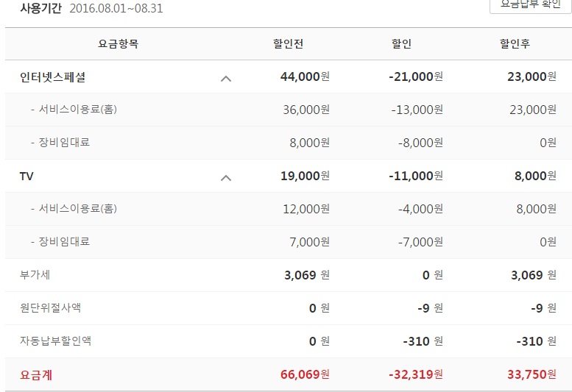Click 장비임대료 under 인터넷스페셜
Viewport: 572px width, 392px height.
pos(64,143)
